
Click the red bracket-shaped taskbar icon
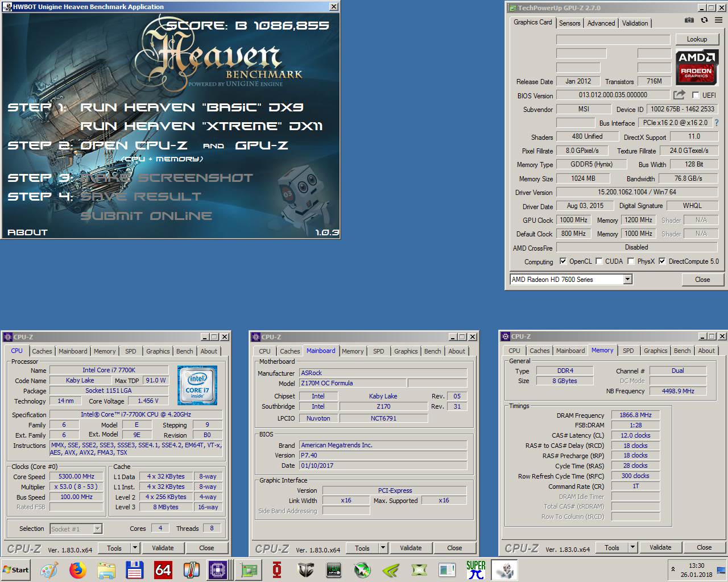[277, 569]
